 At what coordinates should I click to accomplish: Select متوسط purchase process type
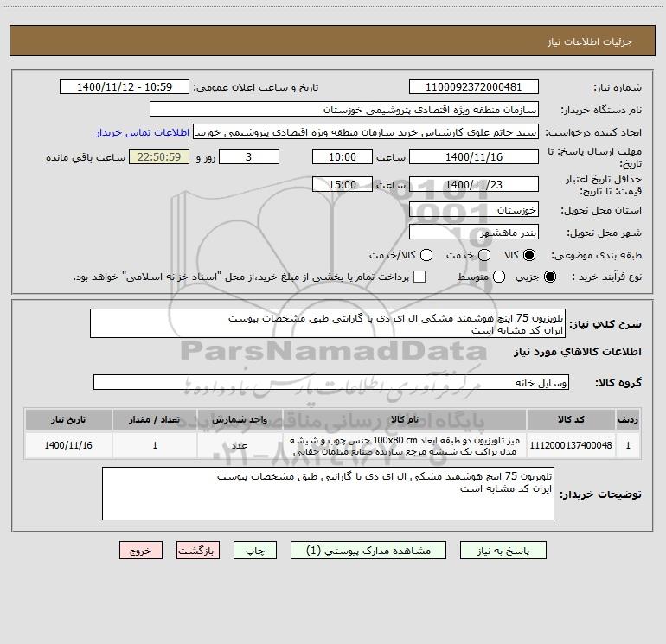(x=499, y=277)
